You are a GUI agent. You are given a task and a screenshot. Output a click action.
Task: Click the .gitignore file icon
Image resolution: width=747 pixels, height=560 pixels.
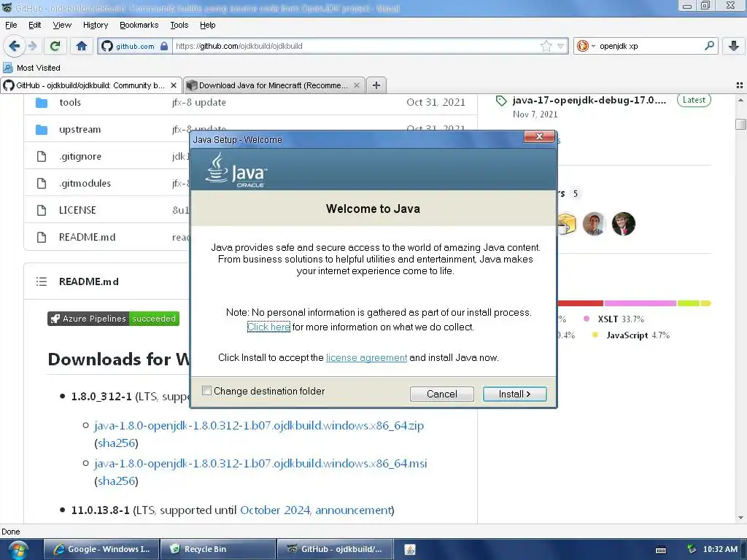click(42, 156)
